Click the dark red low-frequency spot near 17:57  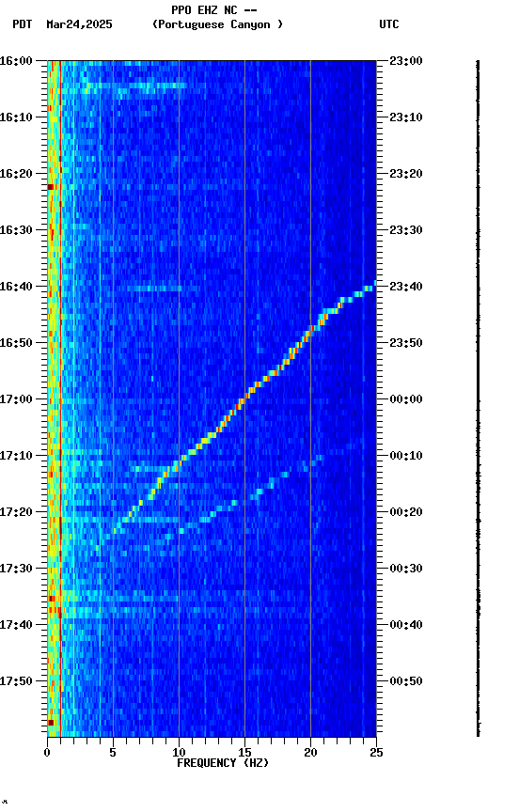(50, 723)
